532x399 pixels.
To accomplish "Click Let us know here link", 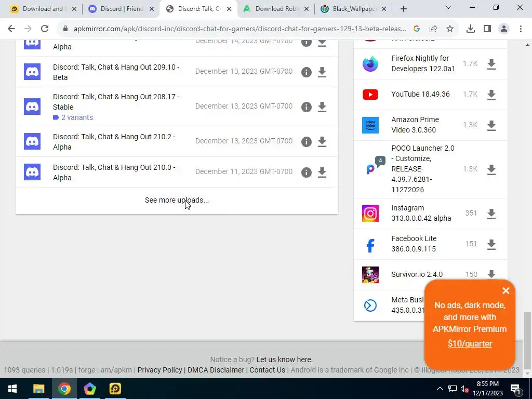I will click(x=284, y=360).
